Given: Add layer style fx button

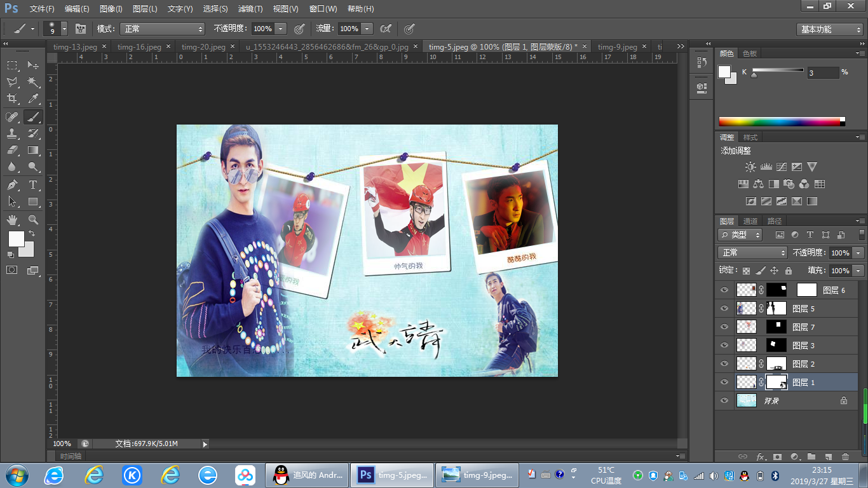Looking at the screenshot, I should [761, 457].
